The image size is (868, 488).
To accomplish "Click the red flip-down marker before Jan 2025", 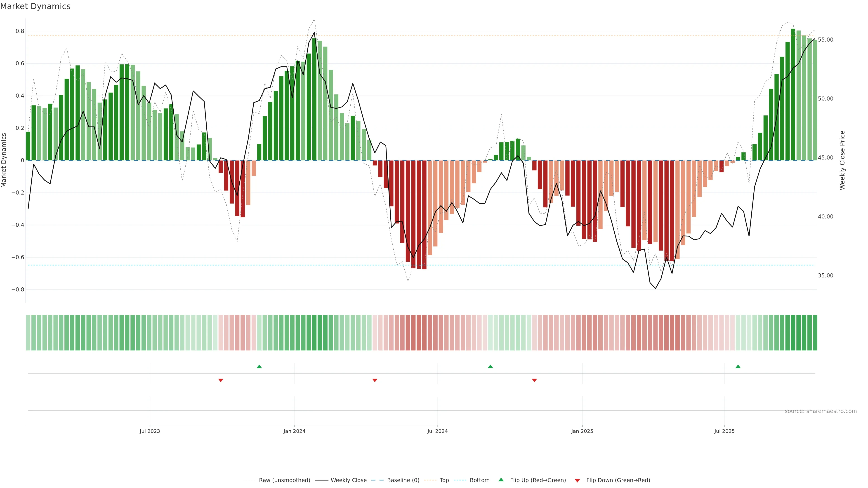I will [534, 380].
